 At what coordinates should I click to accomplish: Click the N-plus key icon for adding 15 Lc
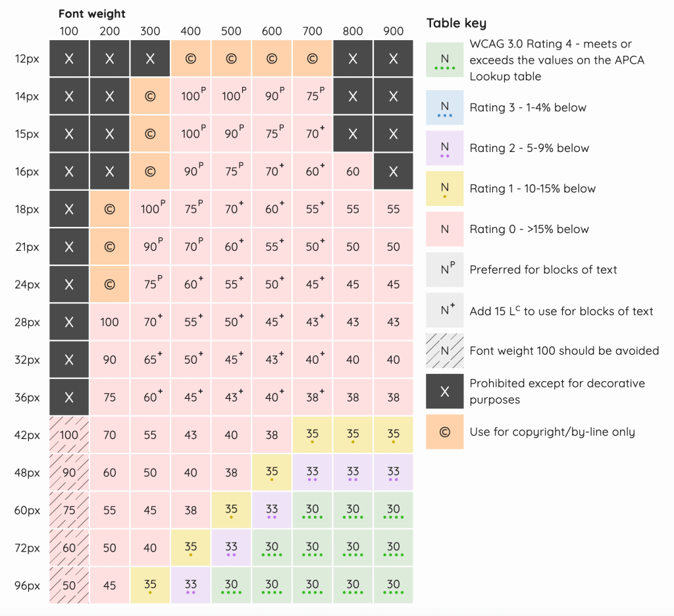[445, 311]
